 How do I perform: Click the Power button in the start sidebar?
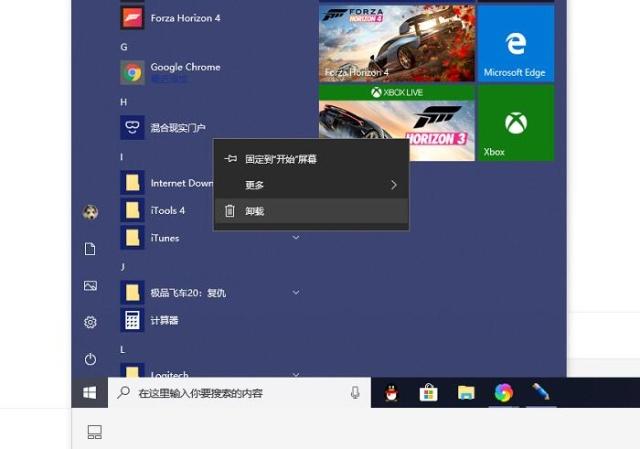pyautogui.click(x=90, y=359)
